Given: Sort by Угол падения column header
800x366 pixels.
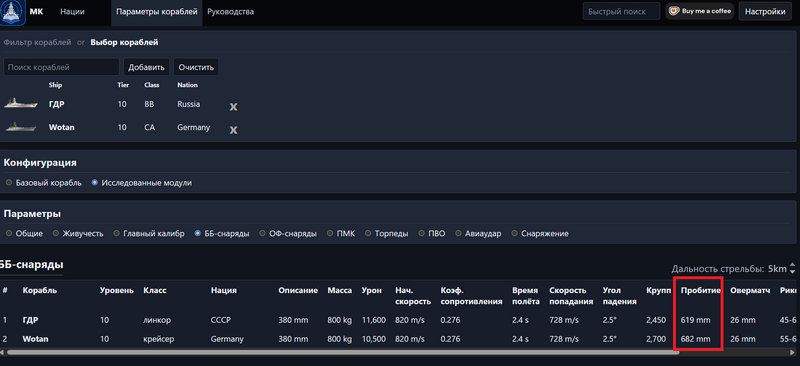Looking at the screenshot, I should [x=619, y=296].
